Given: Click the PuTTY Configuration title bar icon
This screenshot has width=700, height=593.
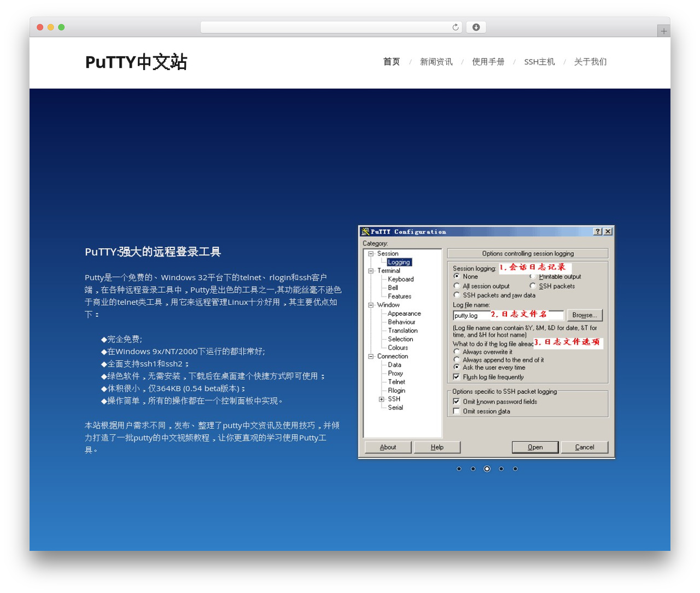Looking at the screenshot, I should [x=365, y=231].
